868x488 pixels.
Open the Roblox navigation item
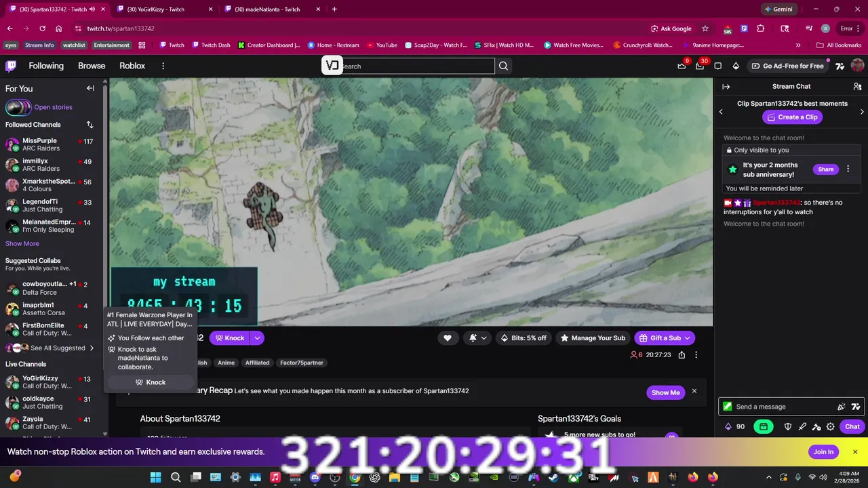[132, 66]
